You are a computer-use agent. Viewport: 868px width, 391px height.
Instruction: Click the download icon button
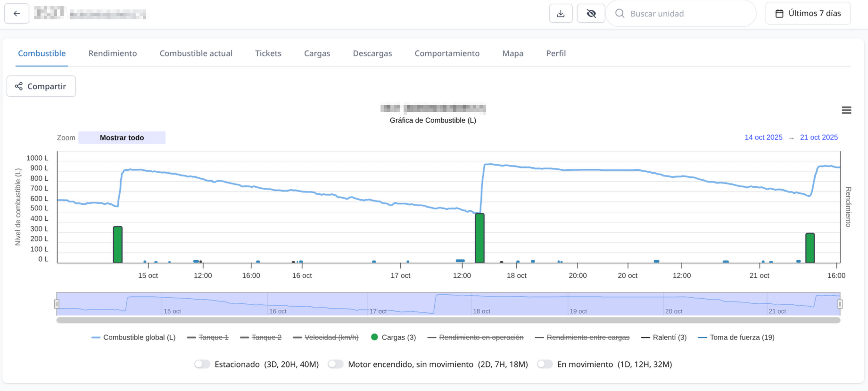pyautogui.click(x=561, y=14)
